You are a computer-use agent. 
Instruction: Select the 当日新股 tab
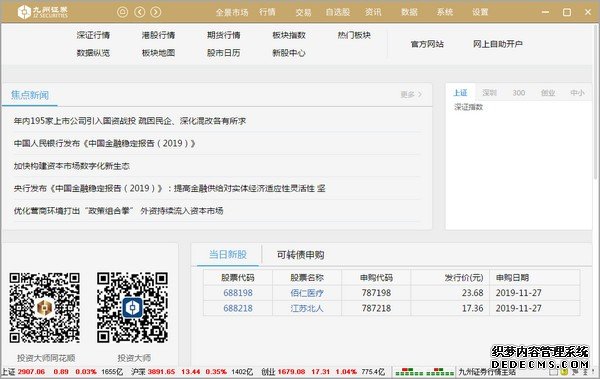228,255
